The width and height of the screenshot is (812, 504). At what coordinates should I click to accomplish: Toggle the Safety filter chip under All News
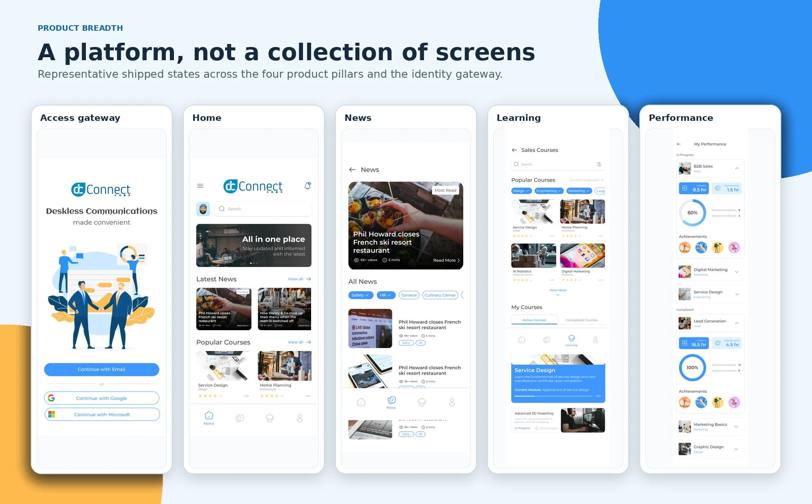[361, 295]
